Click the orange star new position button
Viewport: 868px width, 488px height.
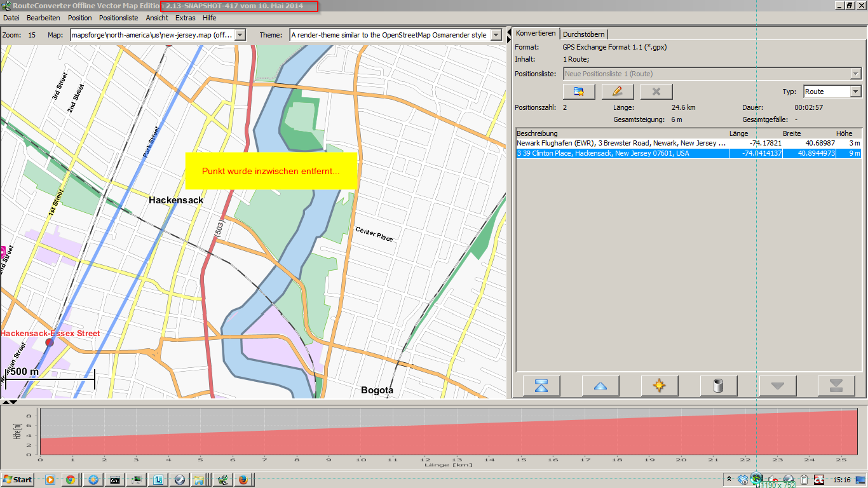click(x=660, y=386)
